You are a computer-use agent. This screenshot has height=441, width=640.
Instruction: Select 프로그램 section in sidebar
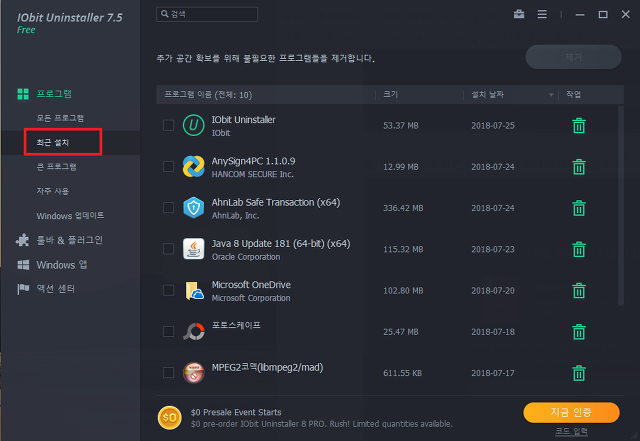(x=54, y=94)
